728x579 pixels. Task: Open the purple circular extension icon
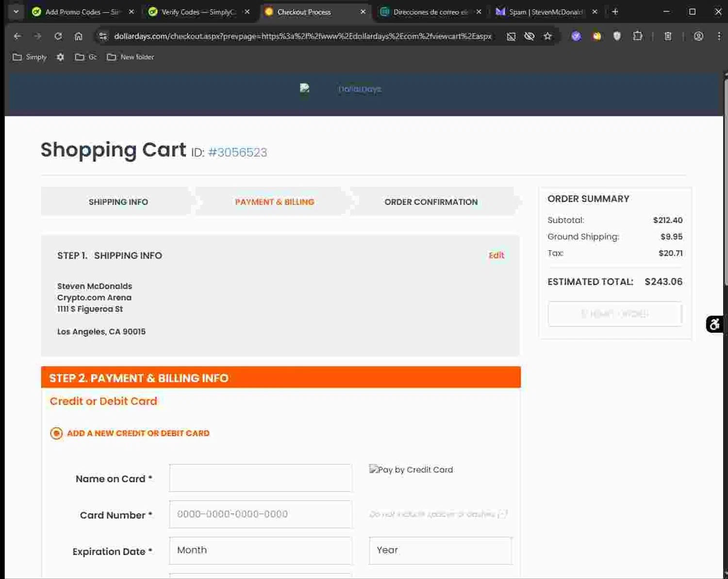click(576, 36)
